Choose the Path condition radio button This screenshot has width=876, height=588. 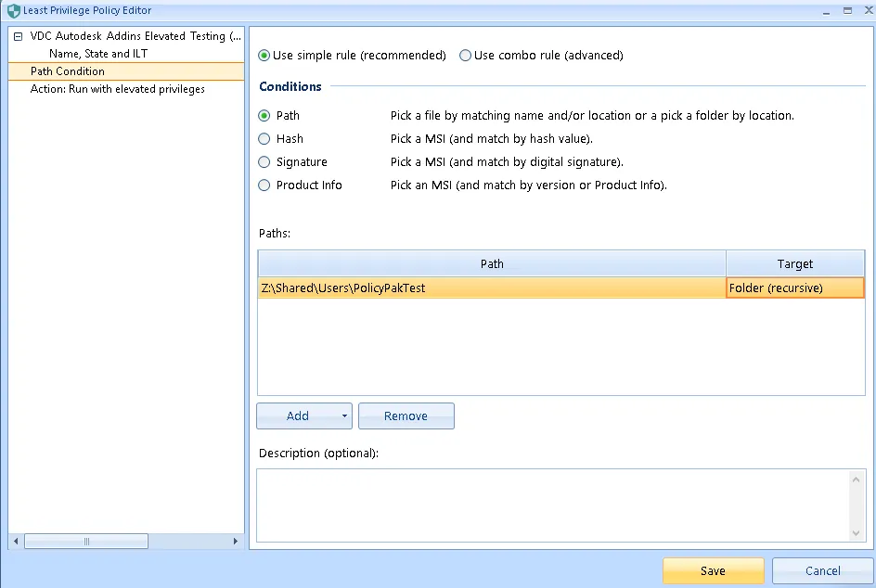264,116
